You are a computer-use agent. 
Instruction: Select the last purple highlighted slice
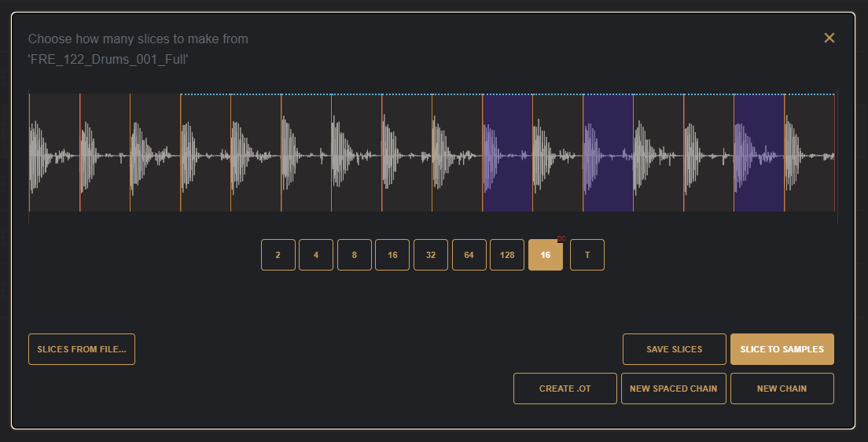pyautogui.click(x=759, y=153)
